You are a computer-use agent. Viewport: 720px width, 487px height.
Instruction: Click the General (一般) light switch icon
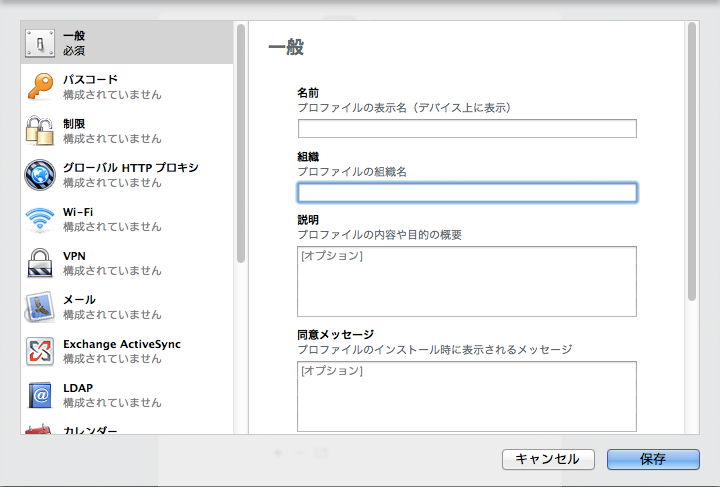pyautogui.click(x=40, y=42)
